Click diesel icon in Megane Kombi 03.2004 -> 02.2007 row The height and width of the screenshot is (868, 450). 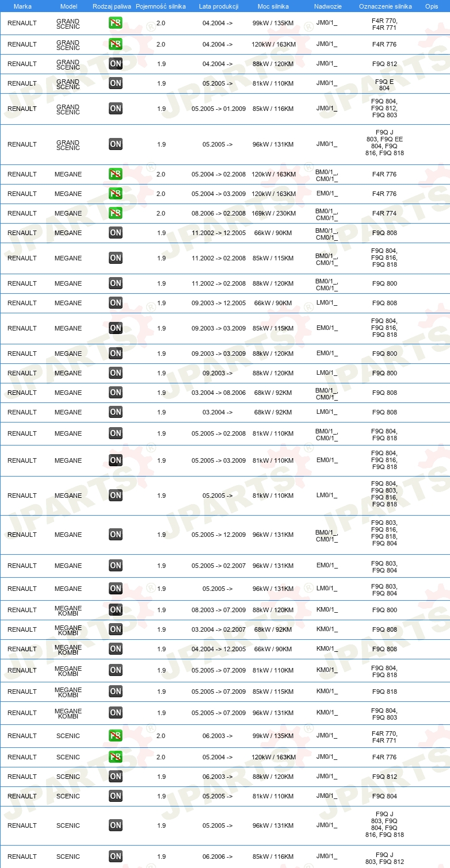click(x=116, y=629)
